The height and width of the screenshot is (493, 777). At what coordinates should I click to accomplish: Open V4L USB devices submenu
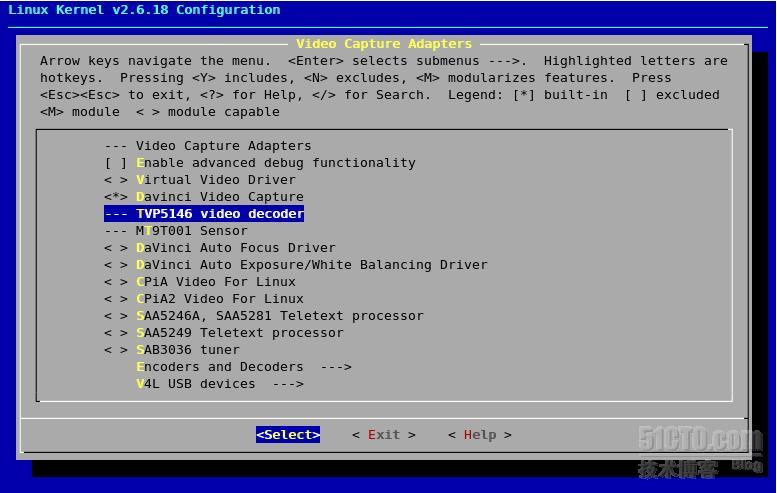tap(220, 383)
